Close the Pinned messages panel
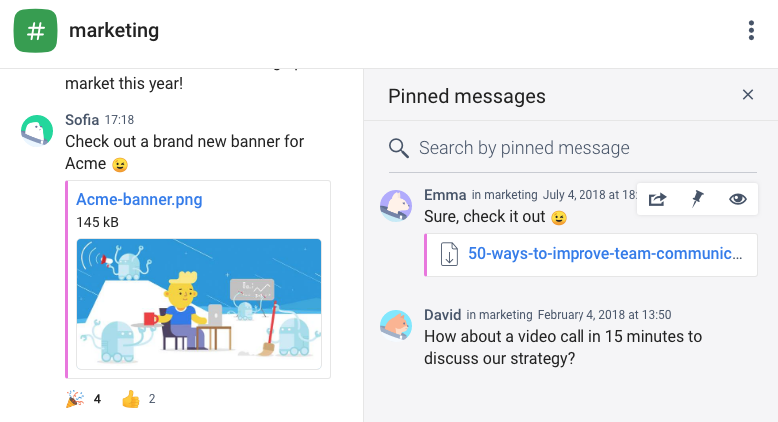The image size is (778, 422). point(747,95)
